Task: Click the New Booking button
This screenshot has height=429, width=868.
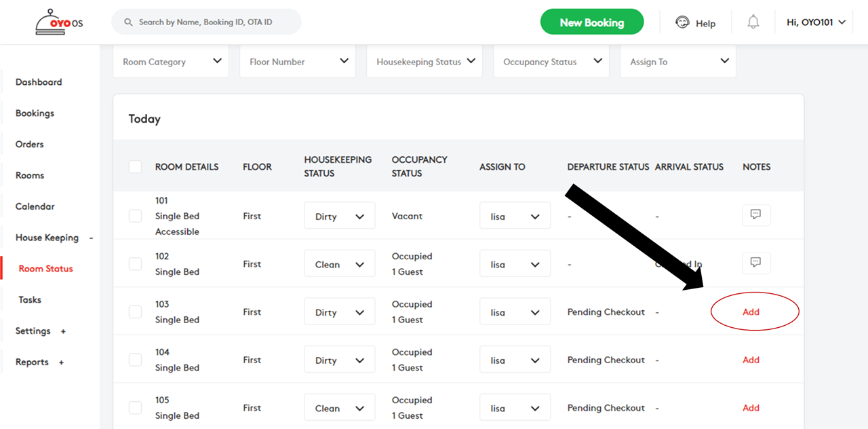Action: [x=592, y=22]
